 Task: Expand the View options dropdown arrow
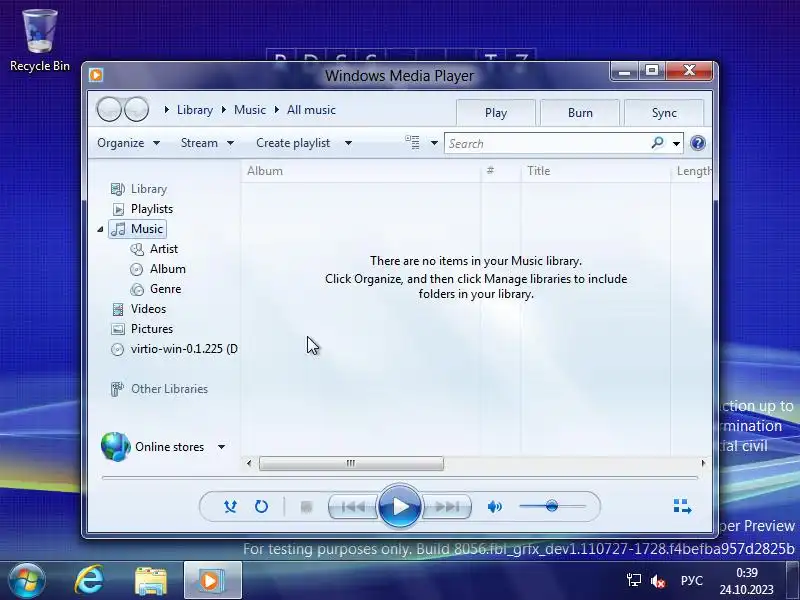point(434,143)
